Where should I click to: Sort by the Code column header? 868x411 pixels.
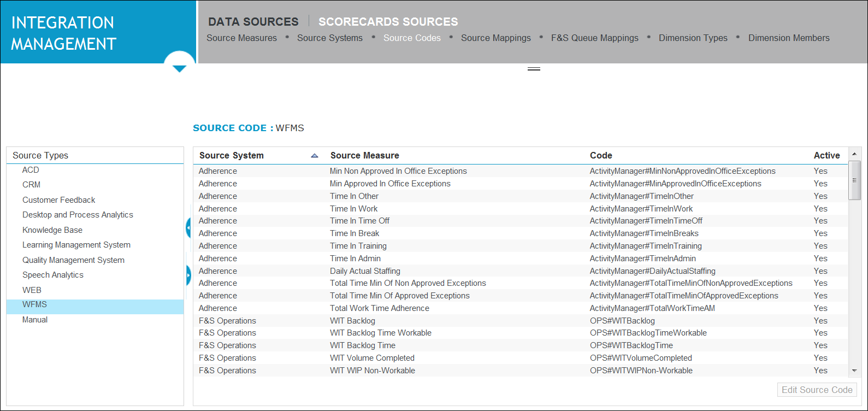pos(601,155)
